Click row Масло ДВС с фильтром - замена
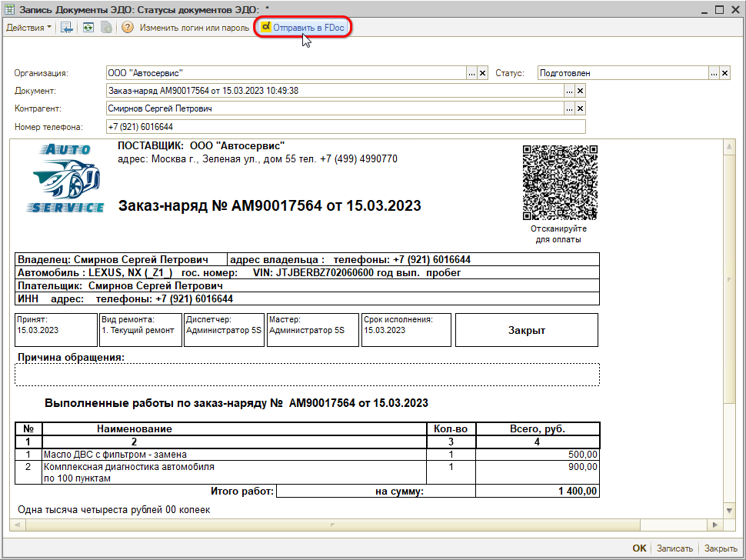This screenshot has width=746, height=560. (x=307, y=455)
